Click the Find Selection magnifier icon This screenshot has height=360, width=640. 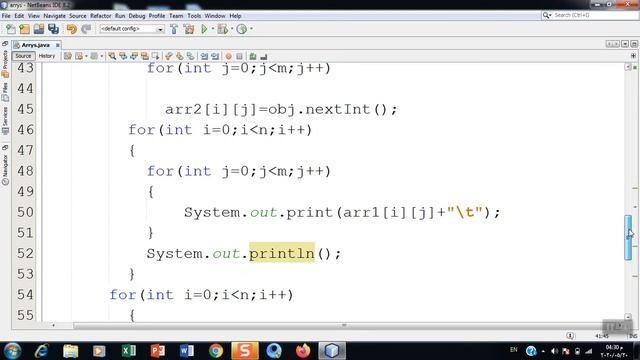[x=112, y=56]
